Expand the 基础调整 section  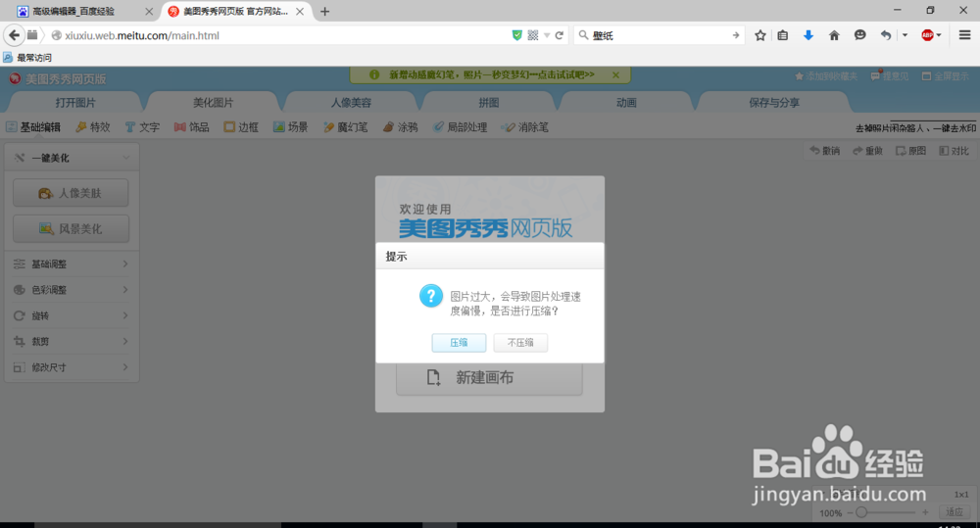[x=71, y=264]
